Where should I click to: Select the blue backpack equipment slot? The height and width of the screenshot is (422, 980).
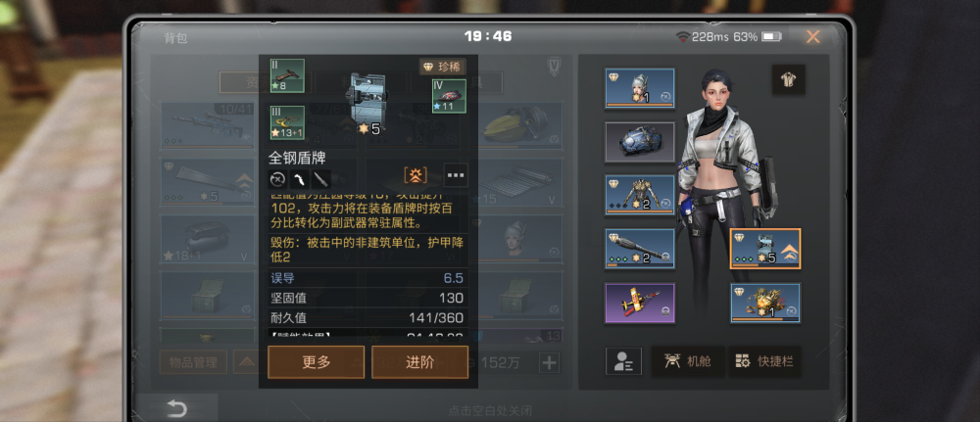coord(639,142)
